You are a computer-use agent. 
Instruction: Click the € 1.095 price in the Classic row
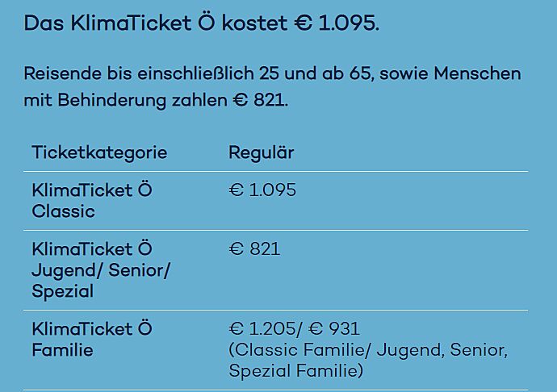(x=262, y=190)
